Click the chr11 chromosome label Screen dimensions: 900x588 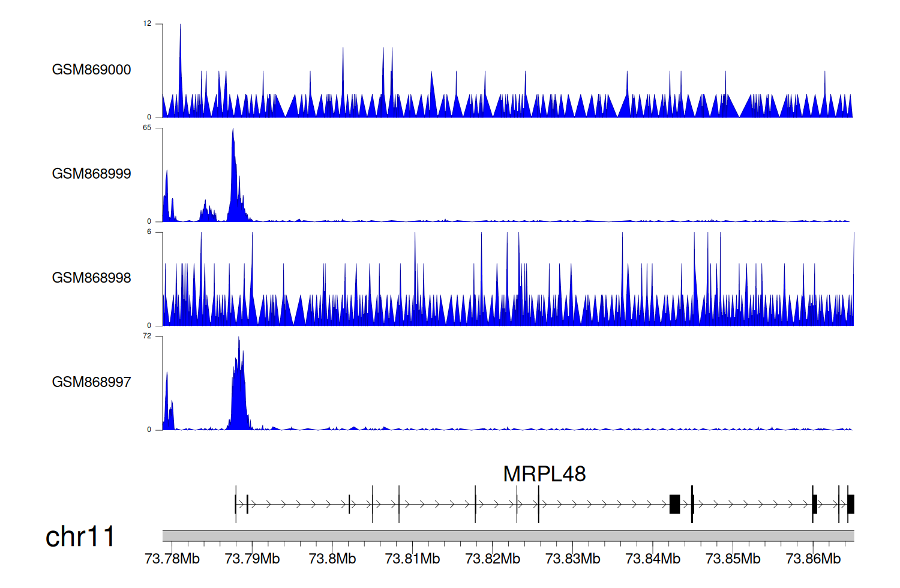[x=80, y=536]
